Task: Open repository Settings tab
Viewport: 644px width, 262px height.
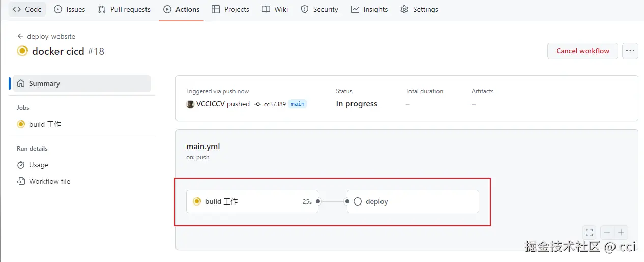Action: click(419, 9)
